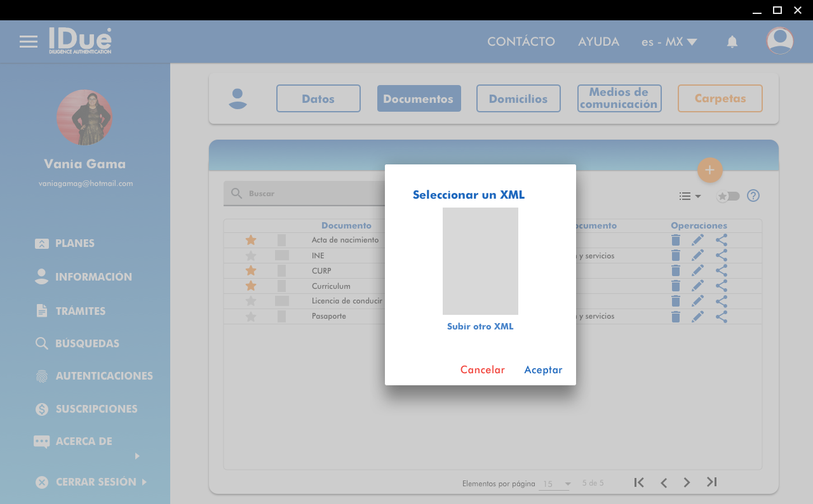Screen dimensions: 813x504
Task: Open the Carpetas tab
Action: (x=720, y=98)
